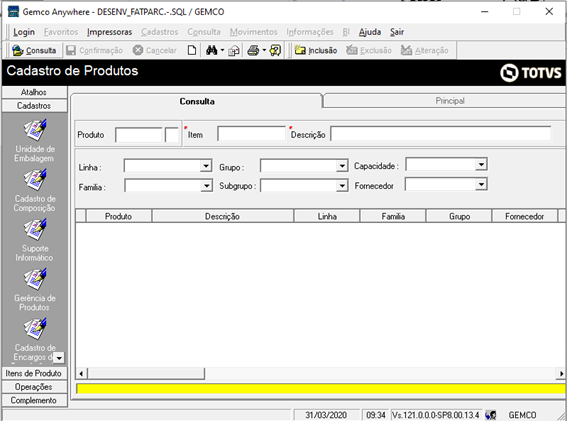Open the Cadastros menu in menu bar
Screen dimensions: 567x421
159,32
